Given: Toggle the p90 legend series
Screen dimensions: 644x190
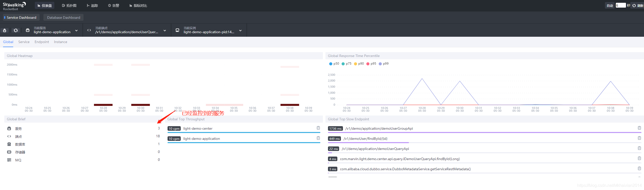Looking at the screenshot, I should click(359, 64).
